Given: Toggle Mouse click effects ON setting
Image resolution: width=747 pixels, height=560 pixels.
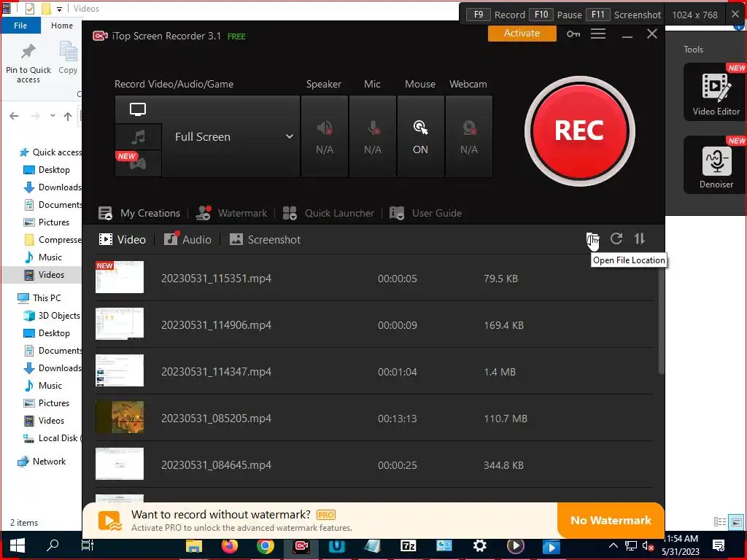Looking at the screenshot, I should [420, 136].
